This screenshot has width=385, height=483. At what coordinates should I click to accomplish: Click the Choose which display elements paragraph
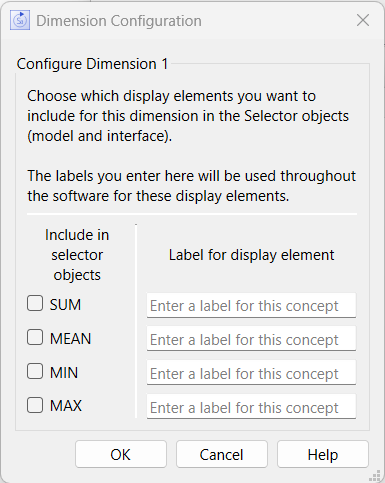[188, 116]
